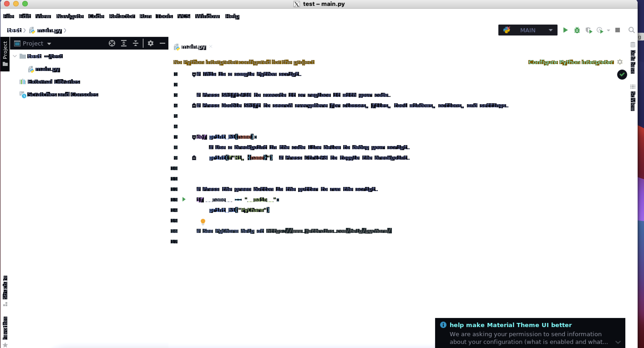Click help make Material Theme UI better title
Viewport: 644px width, 348px height.
[x=510, y=325]
